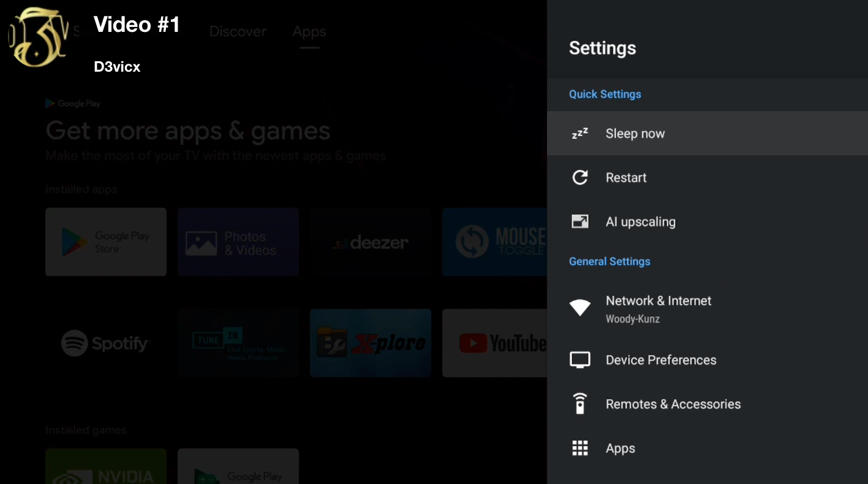Open Network & Internet settings
Image resolution: width=868 pixels, height=484 pixels.
coord(708,308)
